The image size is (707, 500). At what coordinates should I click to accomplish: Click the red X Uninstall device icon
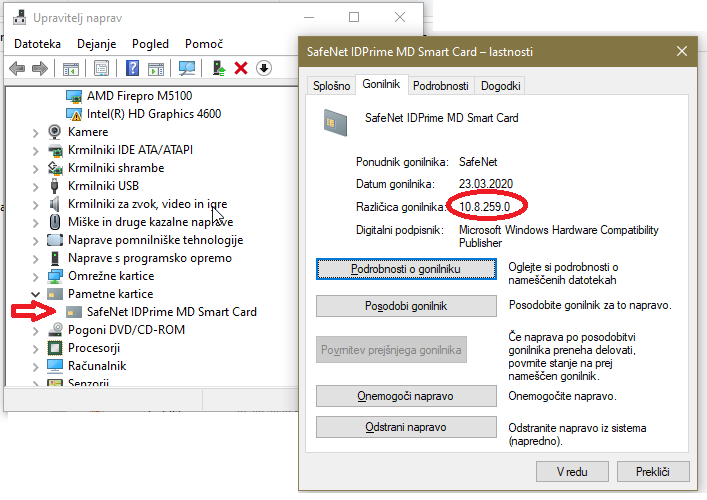coord(241,69)
